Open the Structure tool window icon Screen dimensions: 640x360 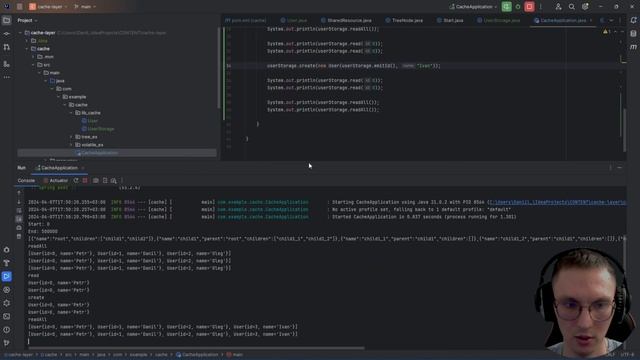coord(7,64)
